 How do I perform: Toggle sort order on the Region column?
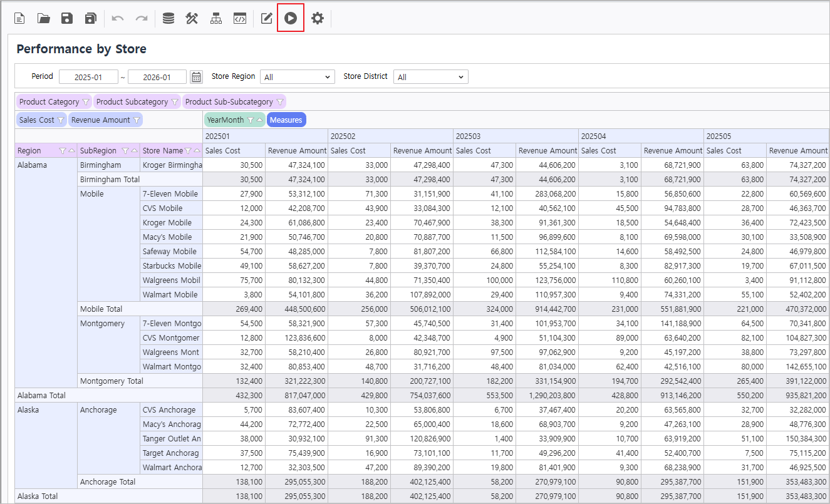tap(71, 151)
